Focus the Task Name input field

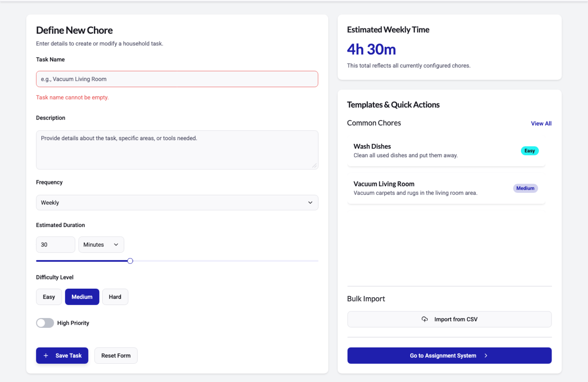point(177,79)
